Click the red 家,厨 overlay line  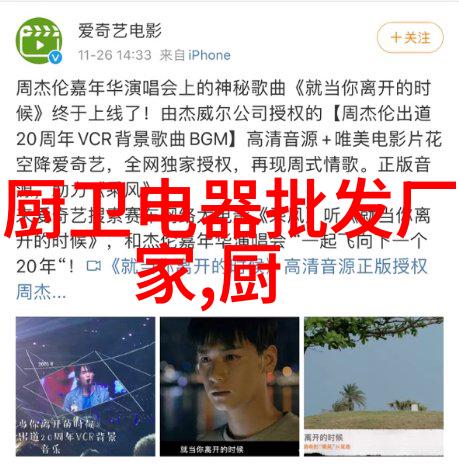[208, 275]
